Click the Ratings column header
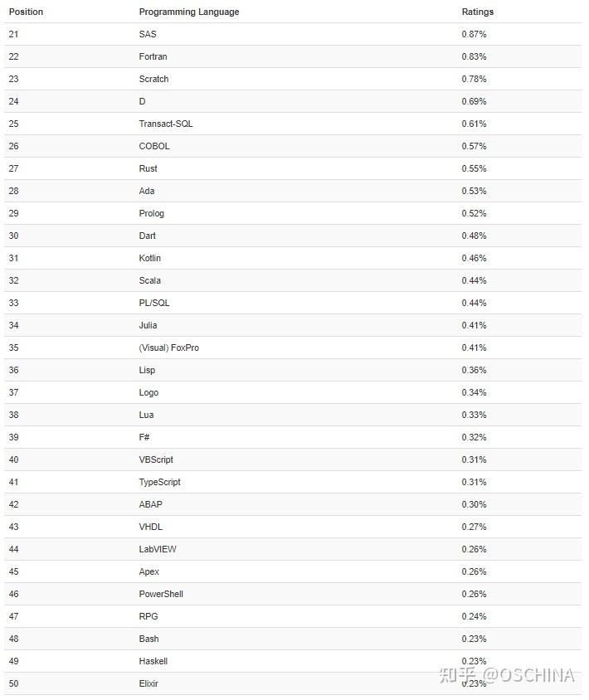 point(477,12)
